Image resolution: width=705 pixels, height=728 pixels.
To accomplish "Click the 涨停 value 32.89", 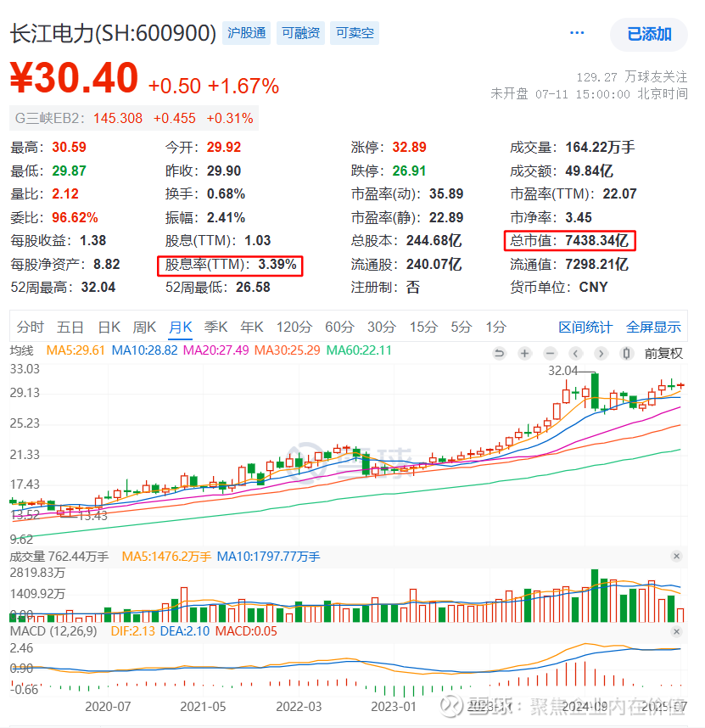I will [410, 147].
